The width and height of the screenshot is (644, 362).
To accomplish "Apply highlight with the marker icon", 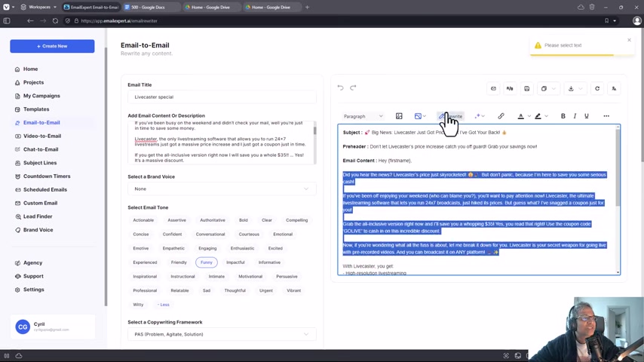I will click(x=538, y=116).
